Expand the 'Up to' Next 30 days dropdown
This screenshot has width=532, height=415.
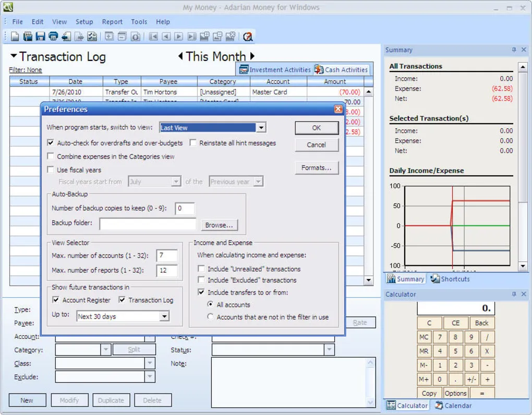[x=164, y=316]
